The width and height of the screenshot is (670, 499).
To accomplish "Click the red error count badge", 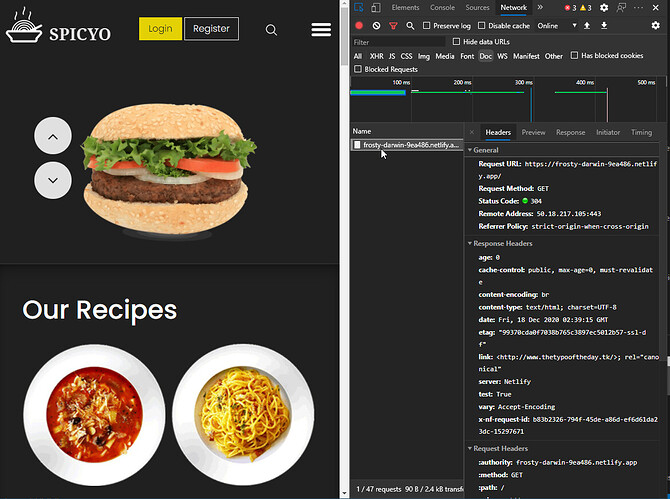I will click(x=570, y=8).
